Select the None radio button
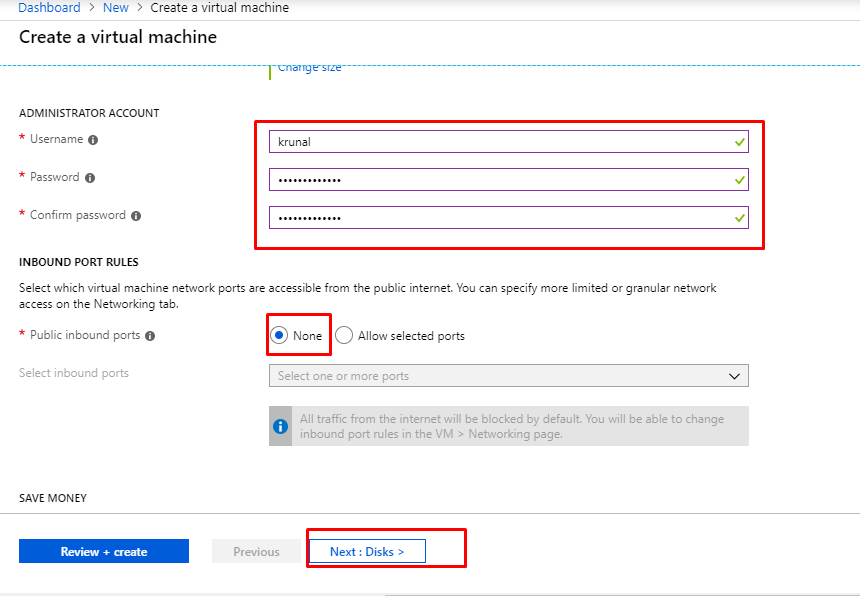The height and width of the screenshot is (596, 860). (x=280, y=336)
